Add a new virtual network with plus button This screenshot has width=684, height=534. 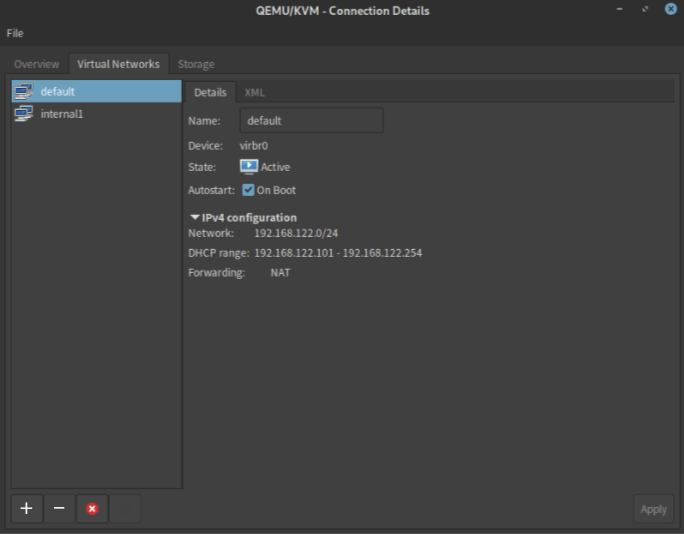click(27, 508)
